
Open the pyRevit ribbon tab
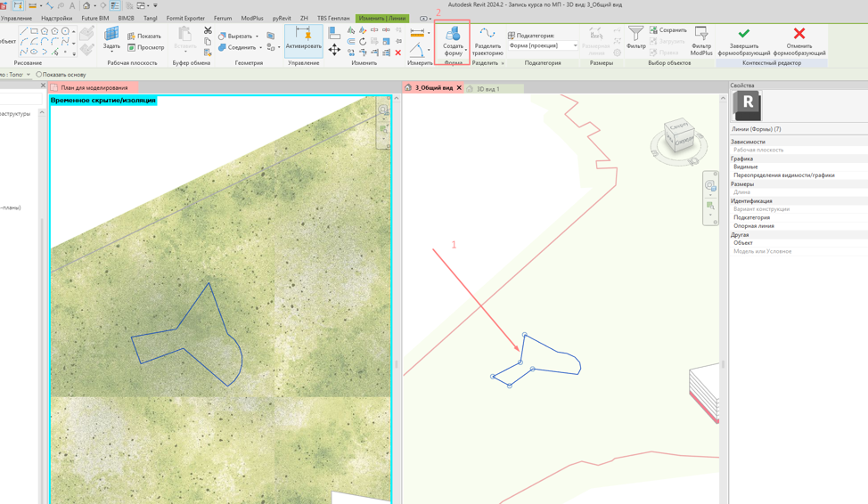(x=282, y=19)
